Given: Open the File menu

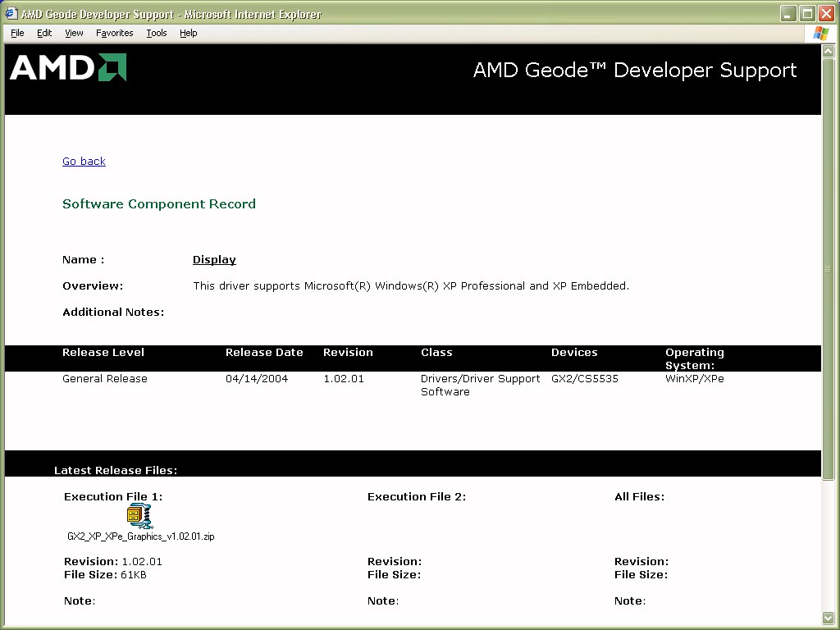Looking at the screenshot, I should (17, 33).
